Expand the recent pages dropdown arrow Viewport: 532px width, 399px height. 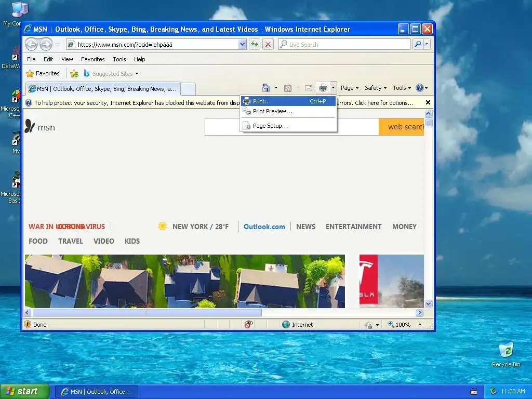click(x=57, y=45)
